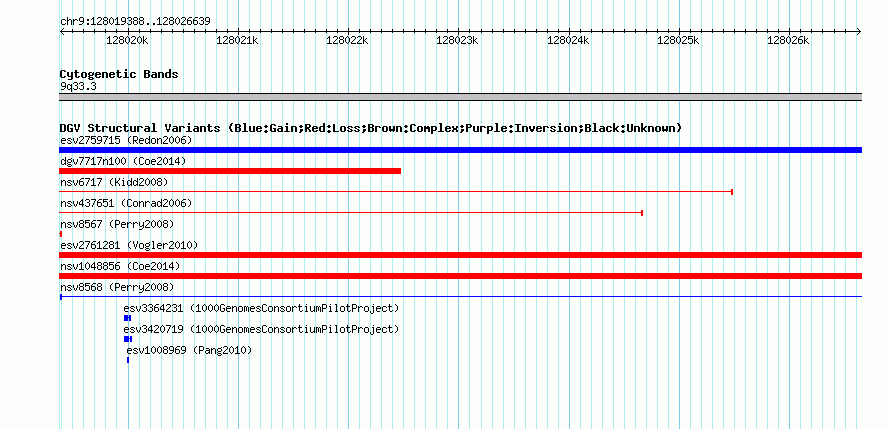This screenshot has width=890, height=429.
Task: Open the nsv437651 (Conrad2006) label
Action: [126, 203]
